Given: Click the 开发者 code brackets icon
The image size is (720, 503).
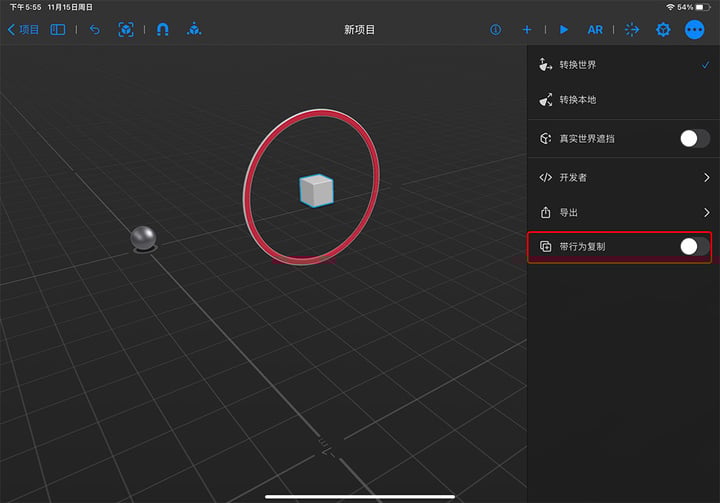Looking at the screenshot, I should coord(546,177).
